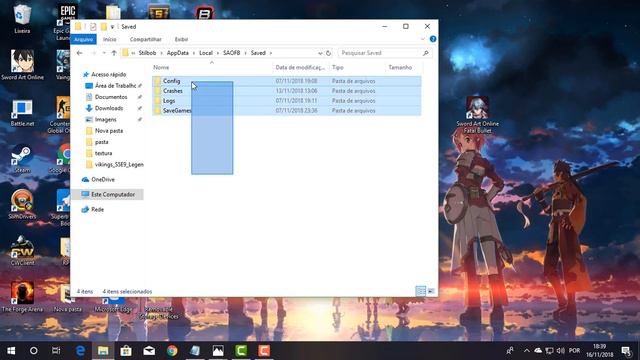Open The Forge Arena desktop shortcut
This screenshot has width=640, height=360.
click(x=22, y=297)
